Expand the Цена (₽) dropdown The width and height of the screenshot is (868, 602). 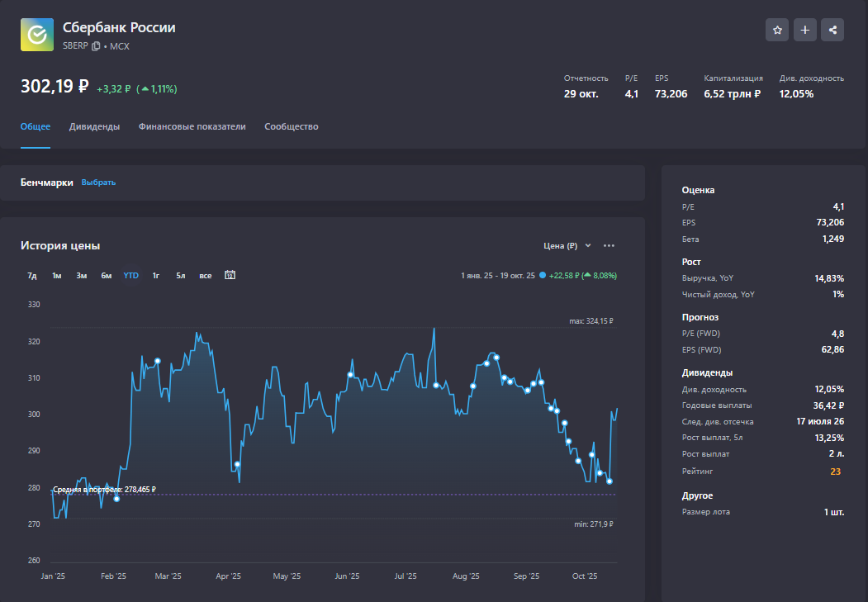[x=567, y=245]
